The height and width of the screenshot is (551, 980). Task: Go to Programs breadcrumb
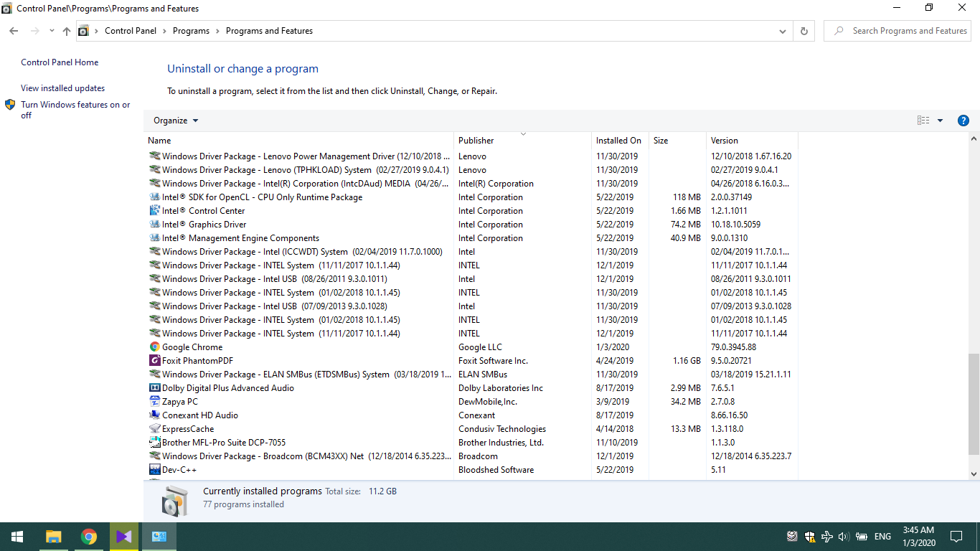tap(191, 31)
